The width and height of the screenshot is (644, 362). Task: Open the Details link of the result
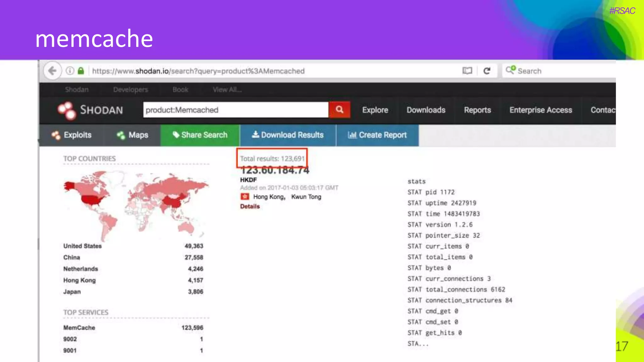coord(250,206)
